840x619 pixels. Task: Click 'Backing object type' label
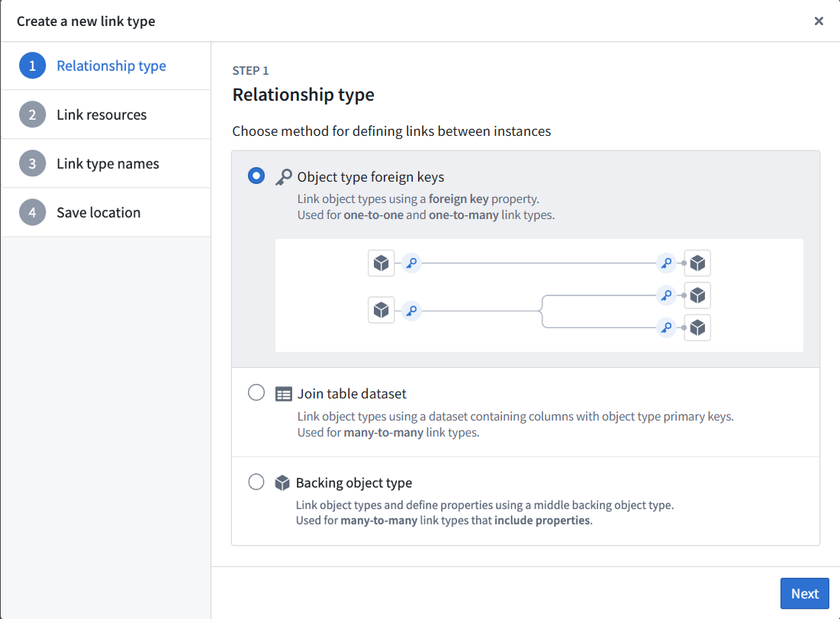(353, 483)
